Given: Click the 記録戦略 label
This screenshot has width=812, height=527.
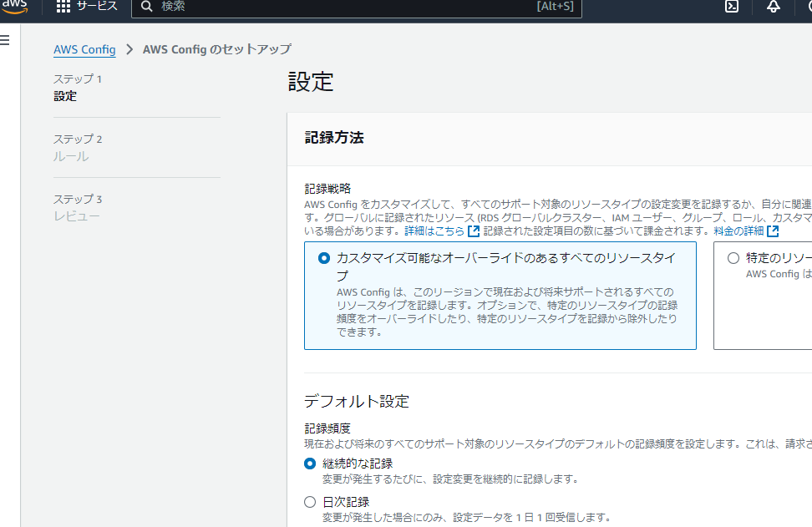Looking at the screenshot, I should pyautogui.click(x=327, y=189).
